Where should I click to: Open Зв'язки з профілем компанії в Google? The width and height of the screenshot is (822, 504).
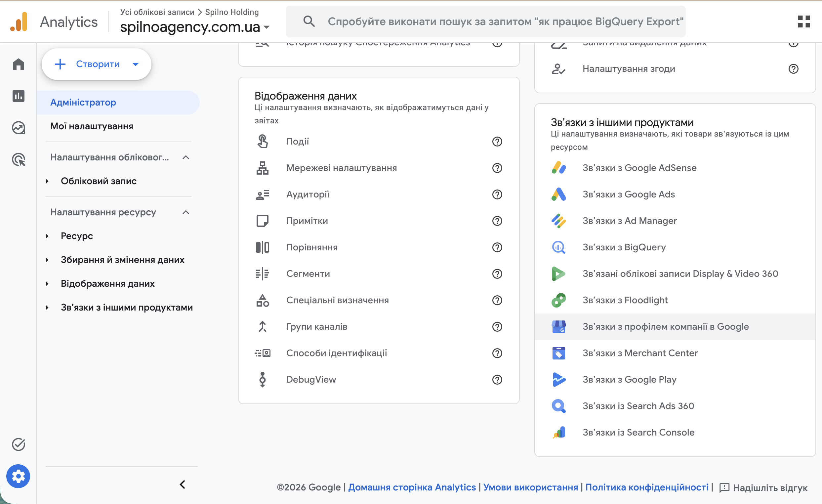(675, 326)
